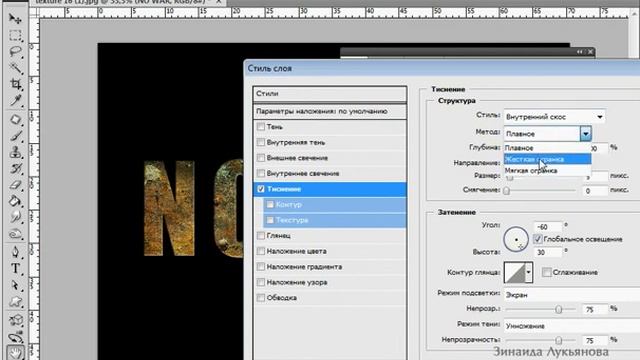Select the Blur tool
The image size is (640, 360).
(x=15, y=218)
